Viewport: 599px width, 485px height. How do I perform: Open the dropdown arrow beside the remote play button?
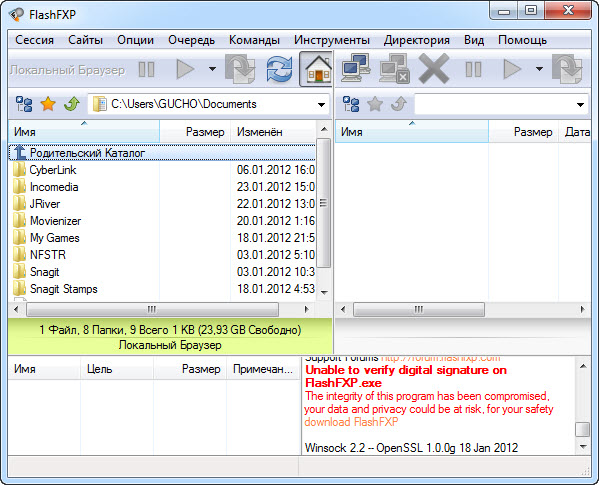[x=539, y=69]
